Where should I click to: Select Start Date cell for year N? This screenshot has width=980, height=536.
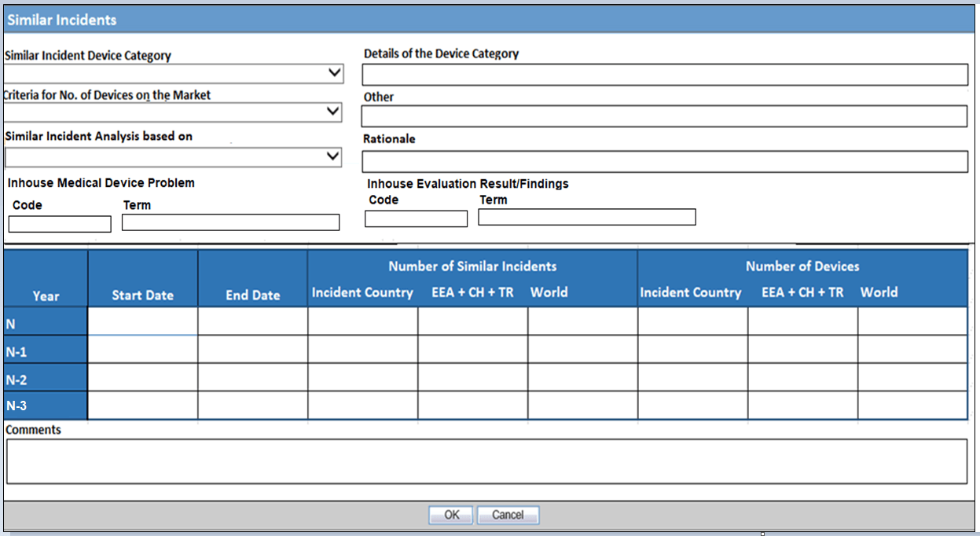(x=142, y=321)
